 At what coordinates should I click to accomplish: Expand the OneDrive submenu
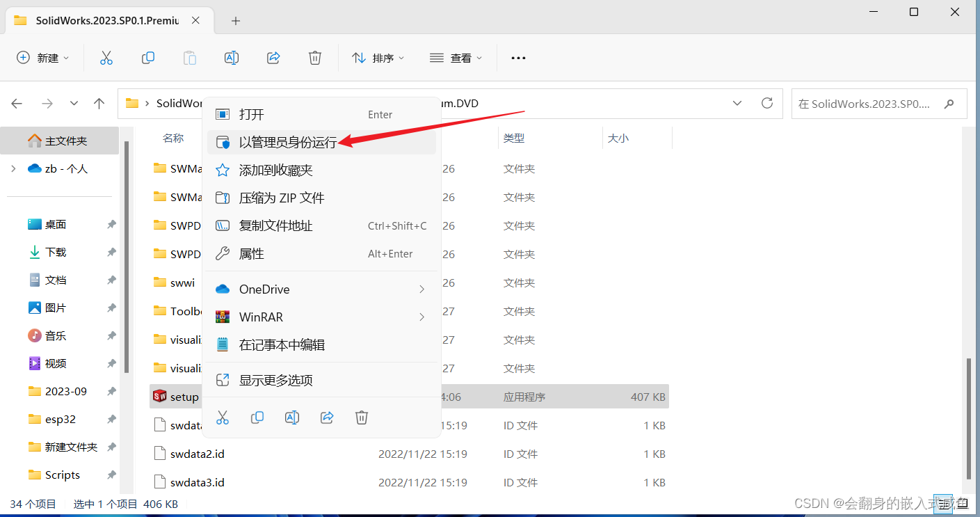421,289
